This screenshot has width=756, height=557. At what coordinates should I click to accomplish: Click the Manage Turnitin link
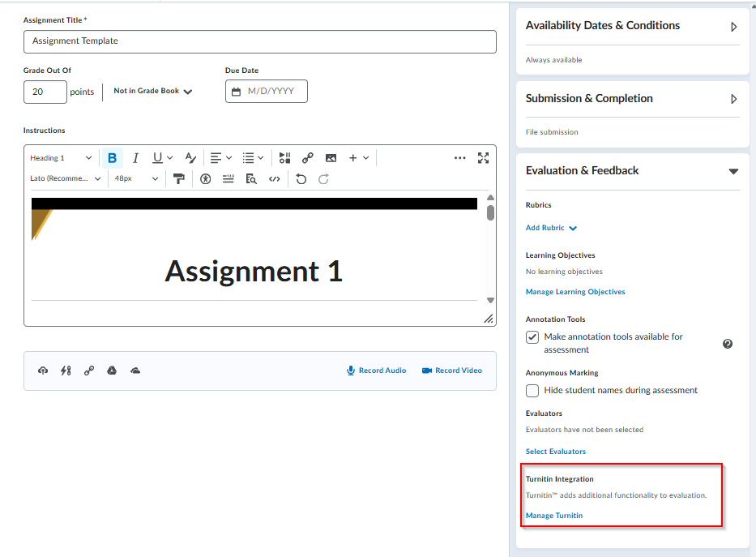click(554, 516)
